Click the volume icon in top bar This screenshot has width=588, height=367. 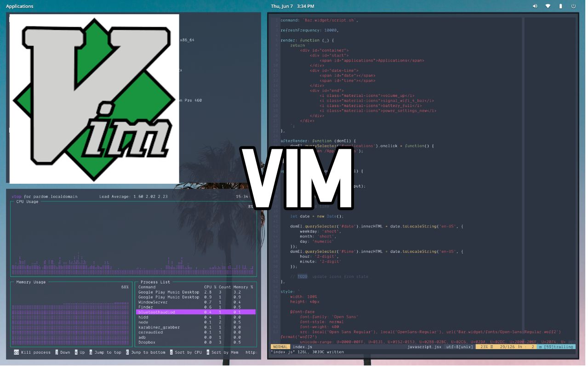pos(535,6)
